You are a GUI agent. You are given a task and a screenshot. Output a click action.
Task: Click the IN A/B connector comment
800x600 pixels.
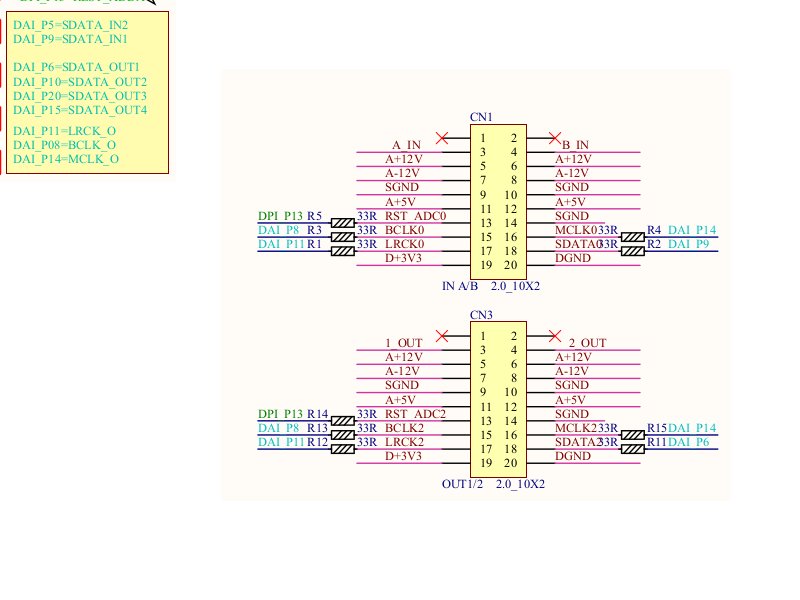[460, 286]
